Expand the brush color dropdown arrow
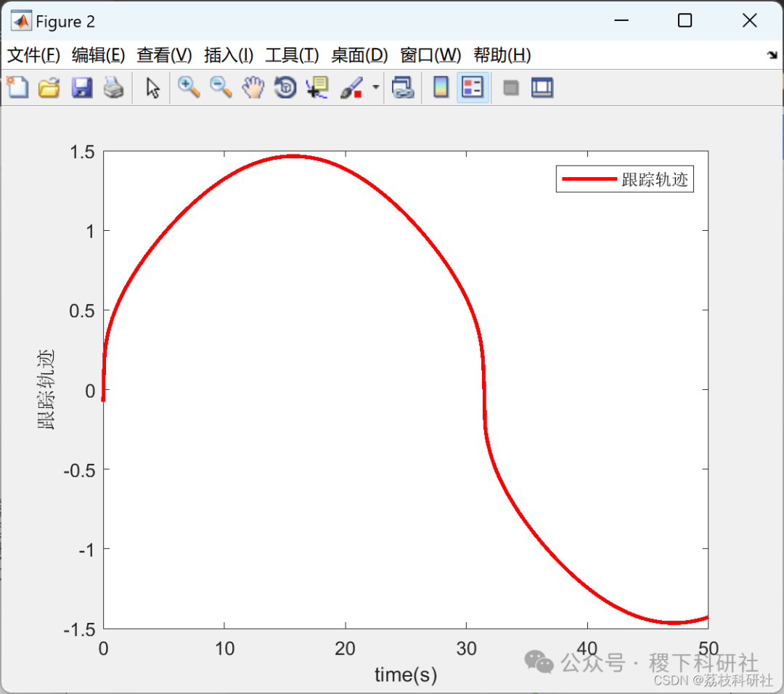 pos(375,88)
